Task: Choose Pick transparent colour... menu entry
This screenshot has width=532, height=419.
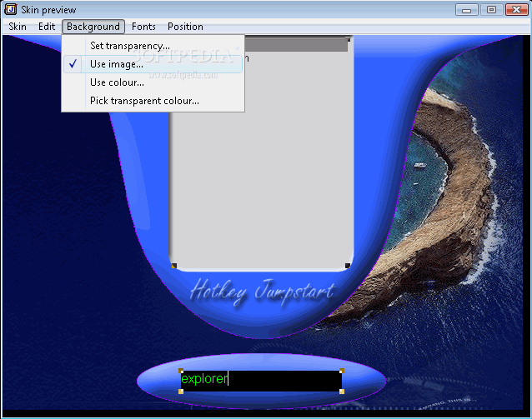Action: 153,100
